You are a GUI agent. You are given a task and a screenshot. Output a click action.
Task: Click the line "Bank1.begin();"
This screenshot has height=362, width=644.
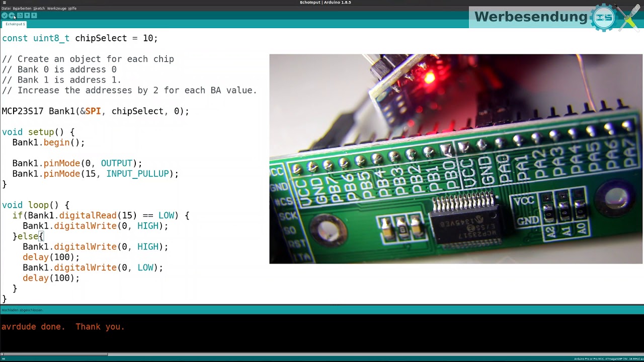click(49, 143)
